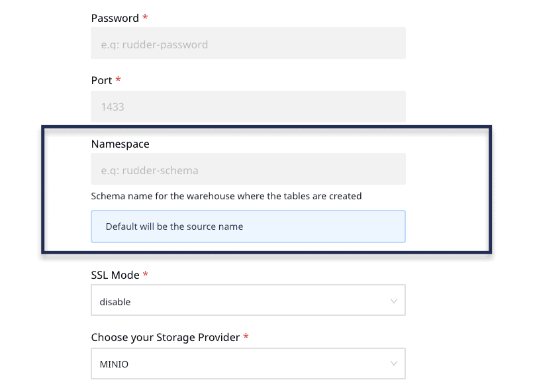The width and height of the screenshot is (533, 392).
Task: Click the Namespace input showing rudder-schema placeholder
Action: (248, 169)
